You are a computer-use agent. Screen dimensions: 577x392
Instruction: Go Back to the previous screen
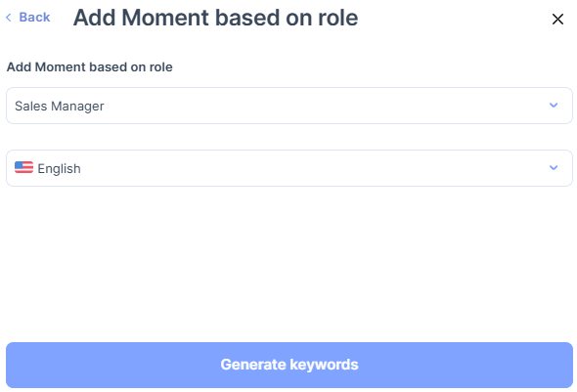click(28, 18)
